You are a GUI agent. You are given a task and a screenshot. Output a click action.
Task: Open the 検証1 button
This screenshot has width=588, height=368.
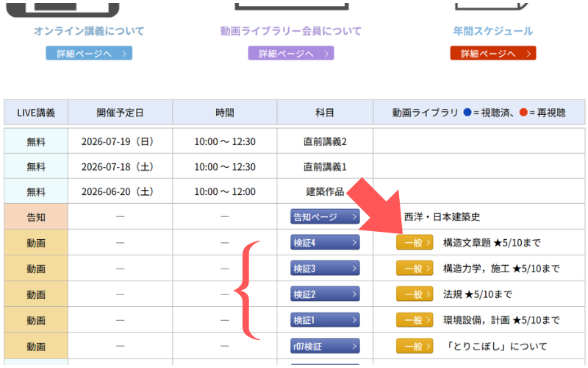click(x=325, y=320)
